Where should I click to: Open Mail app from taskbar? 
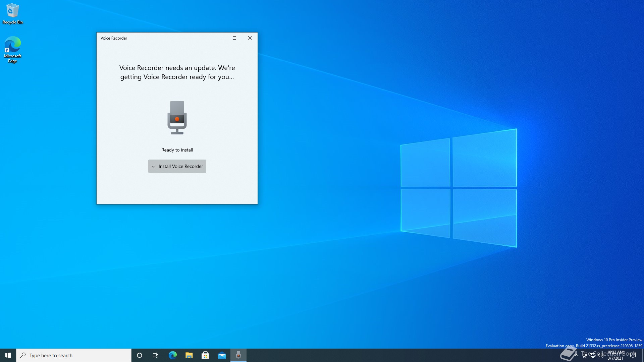click(x=222, y=355)
